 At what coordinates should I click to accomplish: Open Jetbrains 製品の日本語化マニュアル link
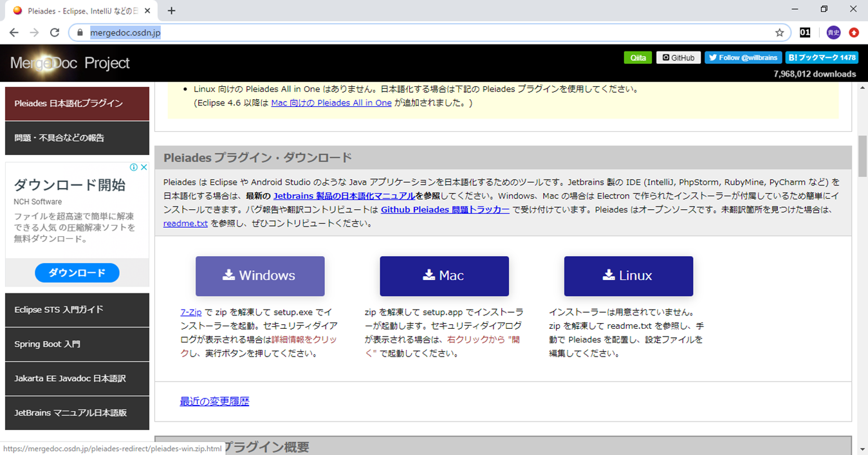pyautogui.click(x=344, y=196)
